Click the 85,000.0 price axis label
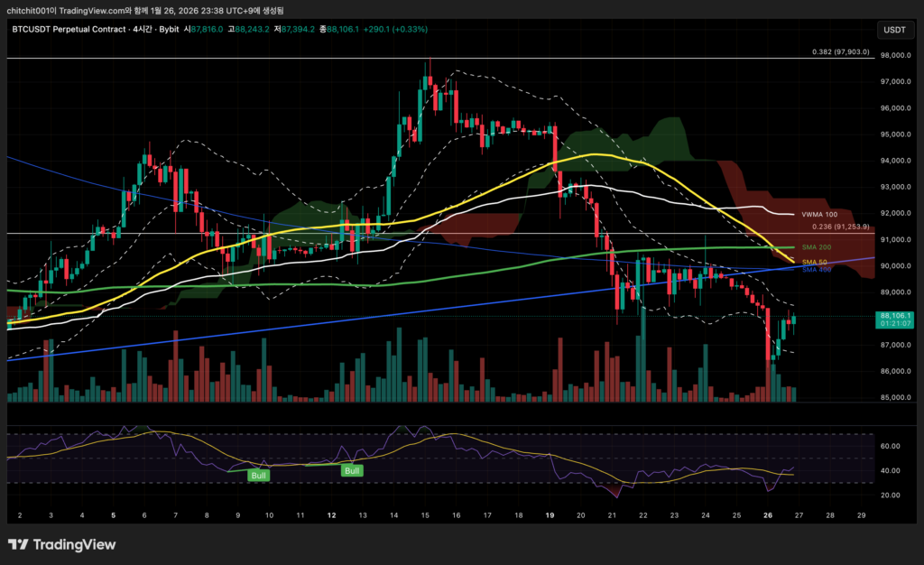The height and width of the screenshot is (565, 924). (x=894, y=397)
